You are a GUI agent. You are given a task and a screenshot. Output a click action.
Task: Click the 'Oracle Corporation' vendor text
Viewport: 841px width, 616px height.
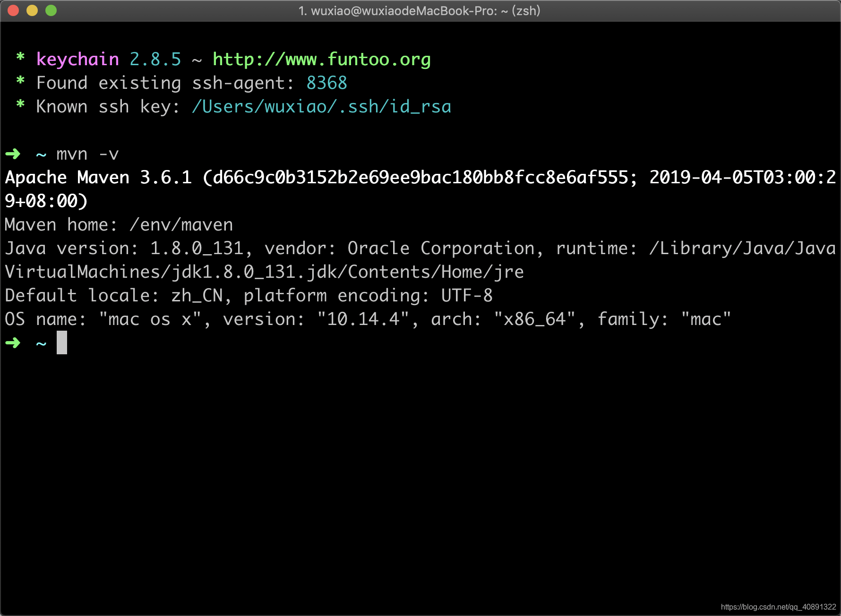click(441, 248)
